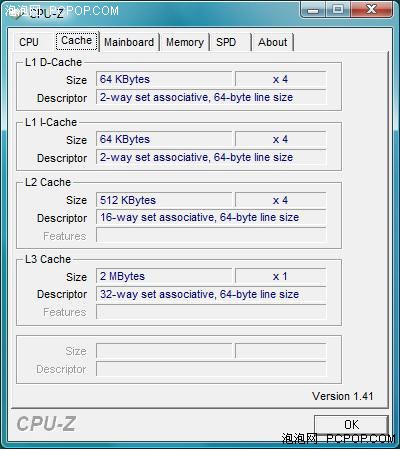The width and height of the screenshot is (400, 449).
Task: Click the L1 I-Cache descriptor field
Action: (x=211, y=157)
